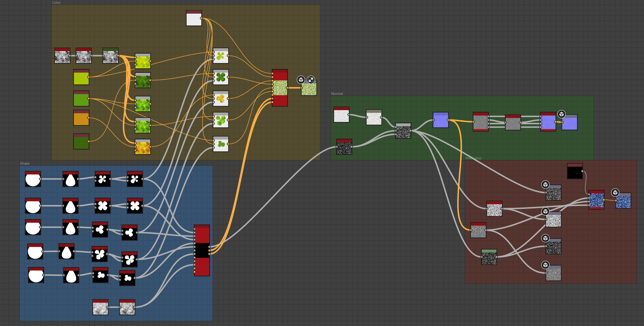Select the 'Shape' frame title
The height and width of the screenshot is (326, 644).
tap(25, 163)
